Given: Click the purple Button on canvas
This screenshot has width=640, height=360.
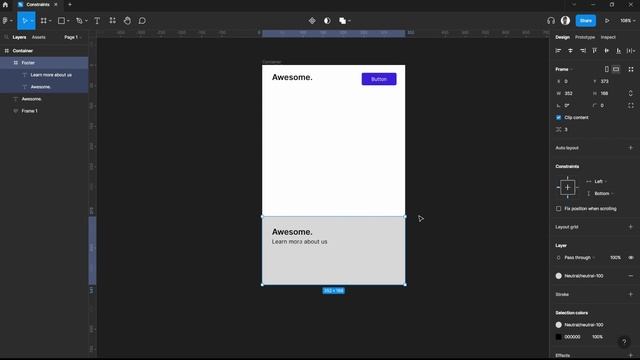Looking at the screenshot, I should tap(379, 79).
